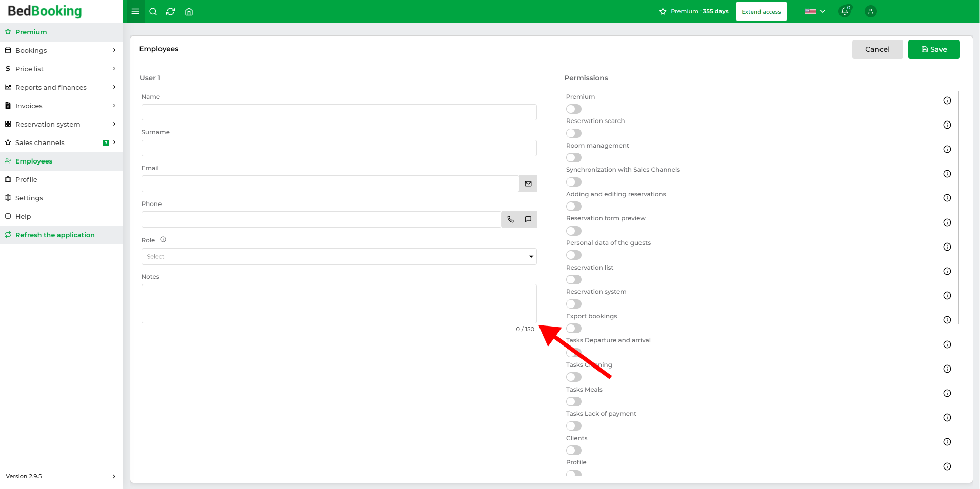Viewport: 980px width, 489px height.
Task: Click the phone call icon beside Phone field
Action: [510, 219]
